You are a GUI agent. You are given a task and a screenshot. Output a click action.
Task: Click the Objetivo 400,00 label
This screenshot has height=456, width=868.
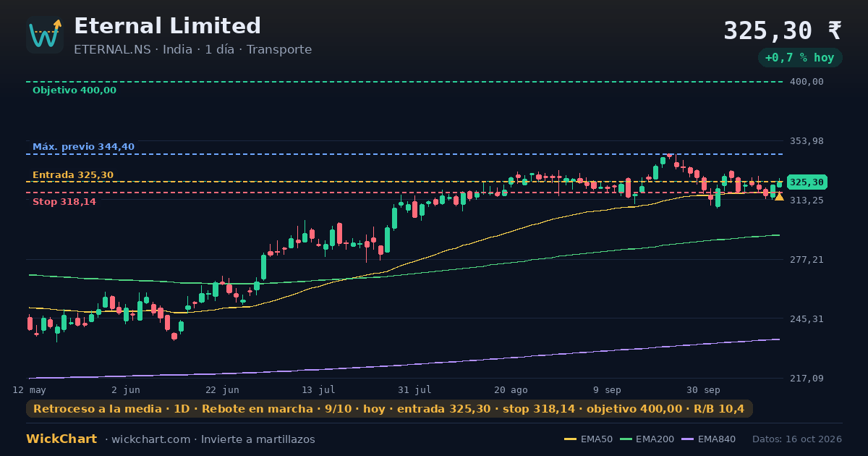tap(75, 90)
